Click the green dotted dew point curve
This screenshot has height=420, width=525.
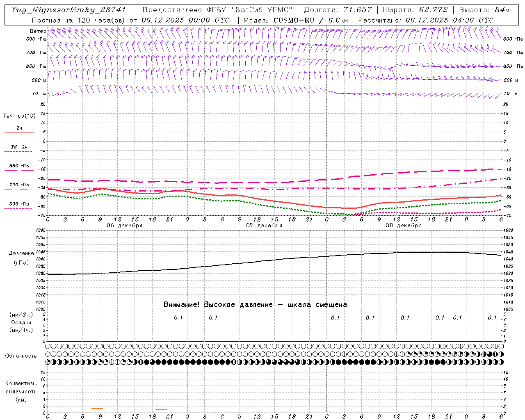point(274,206)
